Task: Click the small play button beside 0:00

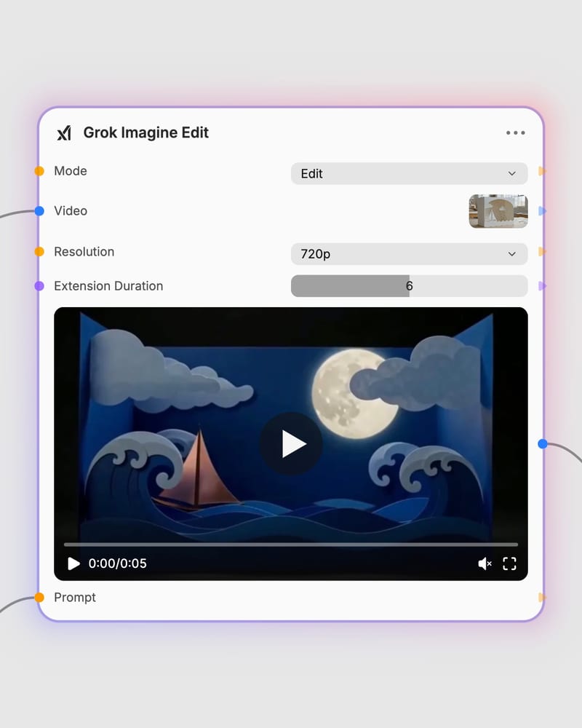Action: click(73, 563)
